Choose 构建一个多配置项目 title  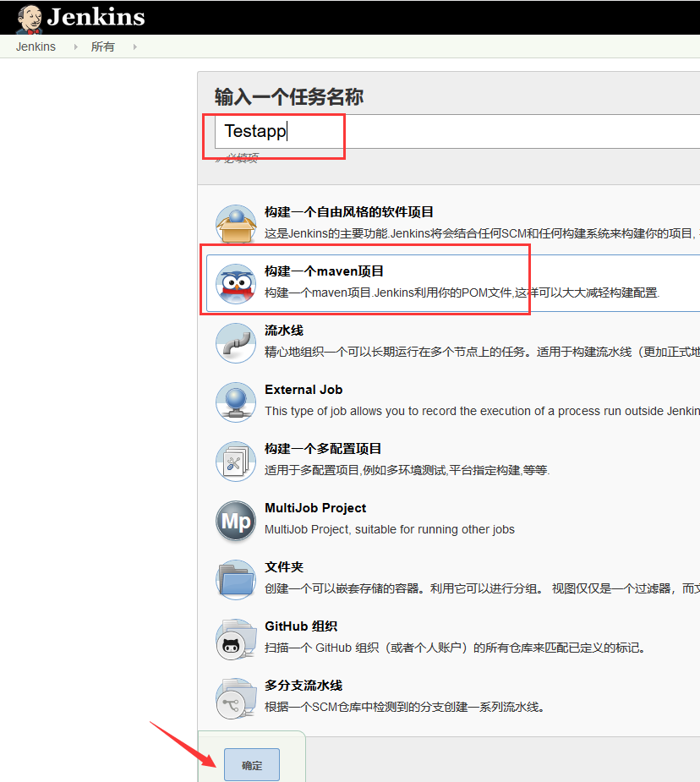(x=323, y=449)
